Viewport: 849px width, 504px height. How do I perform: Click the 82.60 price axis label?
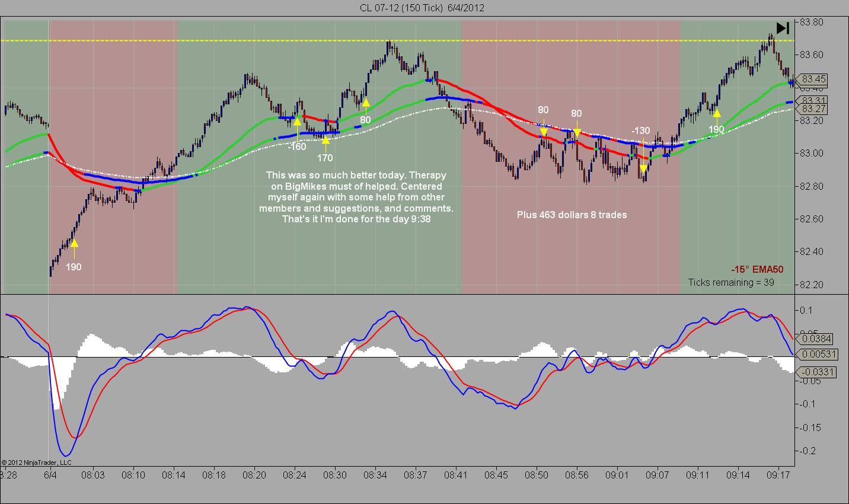(x=811, y=219)
